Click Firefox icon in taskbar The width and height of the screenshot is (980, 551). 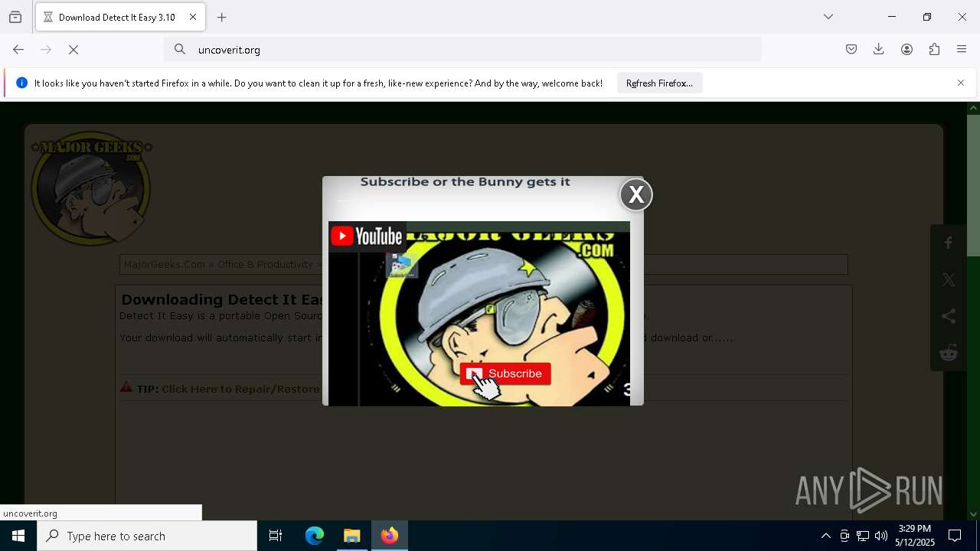point(390,536)
